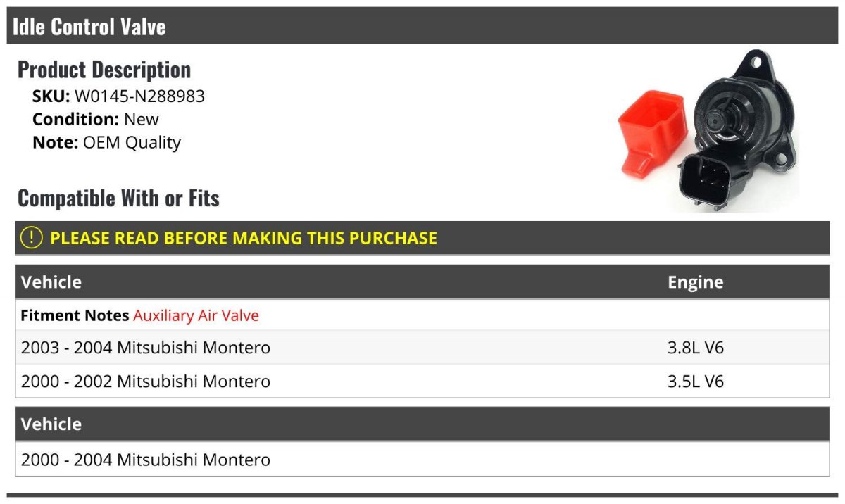Select the 2003 - 2004 Mitsubishi Montero row
The height and width of the screenshot is (504, 845).
coord(422,348)
